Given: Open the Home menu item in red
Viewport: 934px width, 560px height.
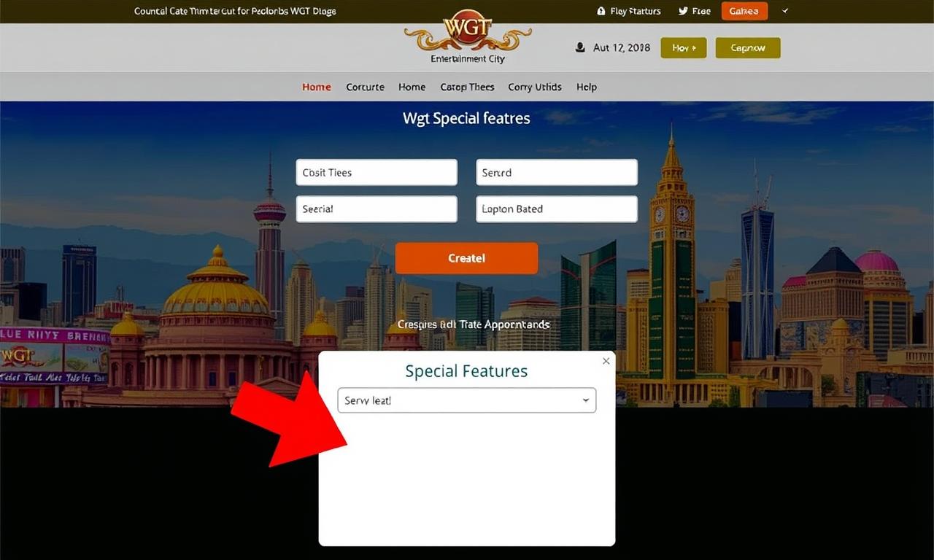Looking at the screenshot, I should [x=317, y=87].
